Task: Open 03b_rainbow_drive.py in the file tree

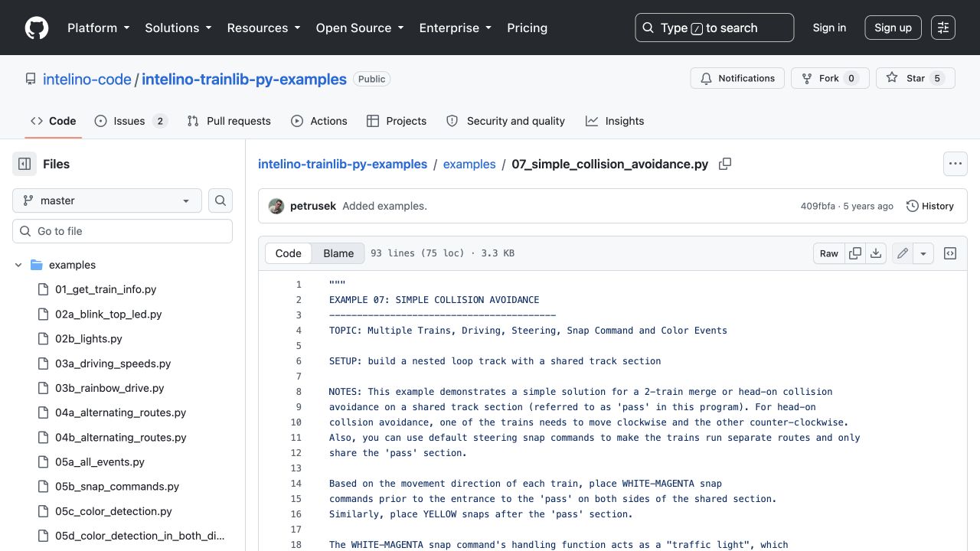Action: 109,388
